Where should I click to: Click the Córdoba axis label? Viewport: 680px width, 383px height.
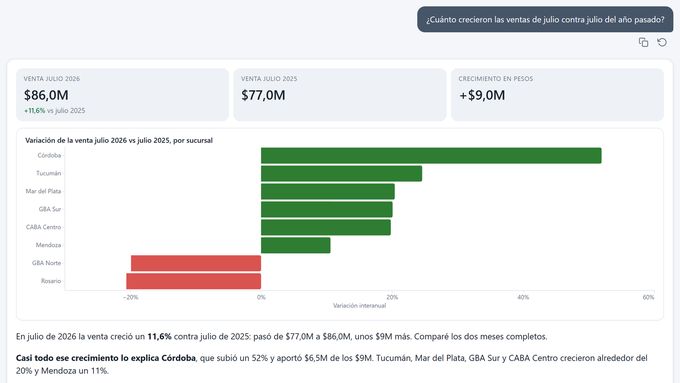[x=49, y=155]
